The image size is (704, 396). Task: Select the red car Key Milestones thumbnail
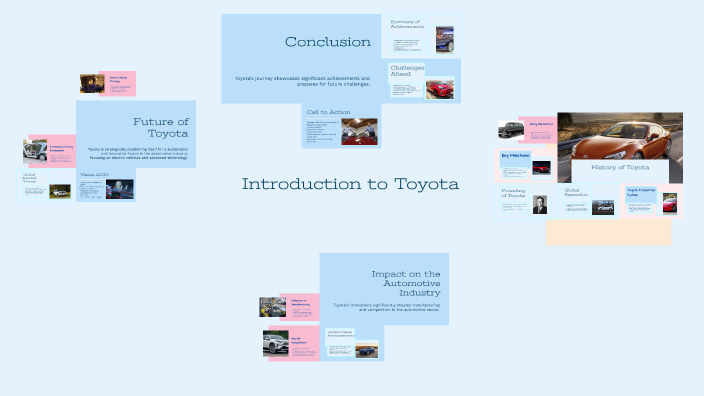point(541,168)
